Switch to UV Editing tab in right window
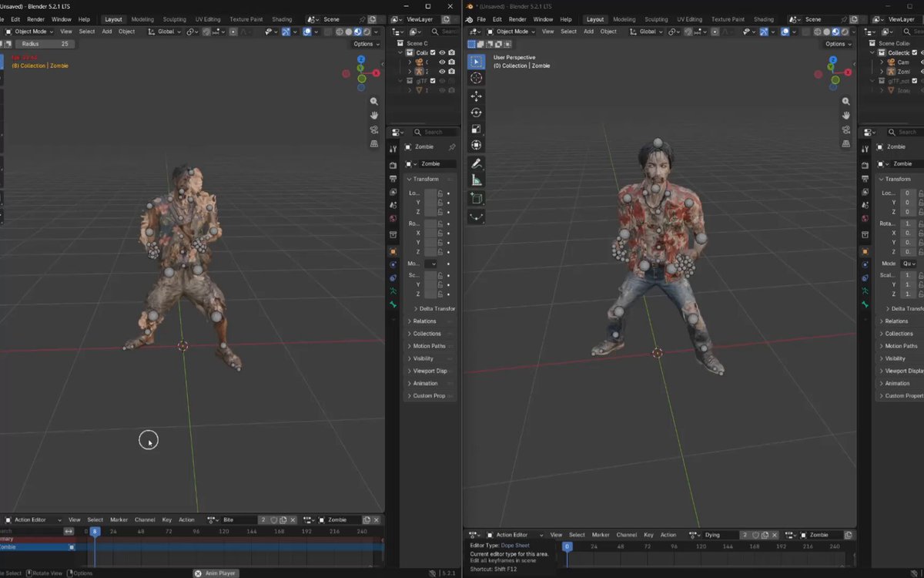 690,19
